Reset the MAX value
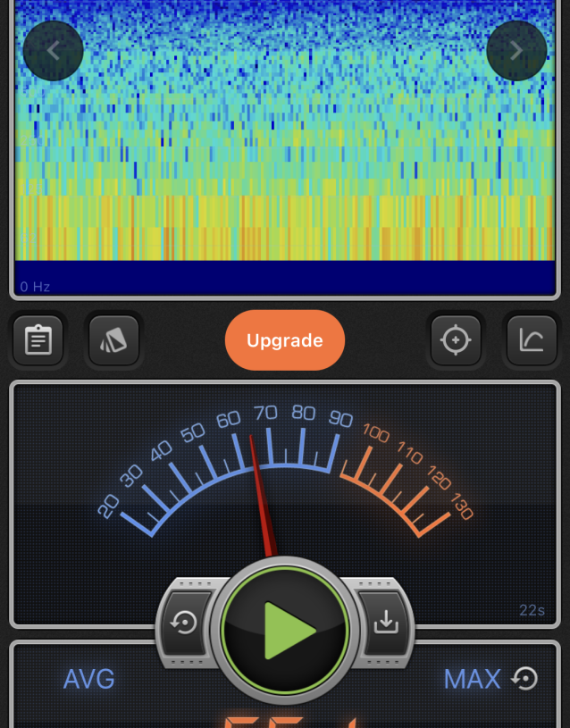 coord(525,680)
